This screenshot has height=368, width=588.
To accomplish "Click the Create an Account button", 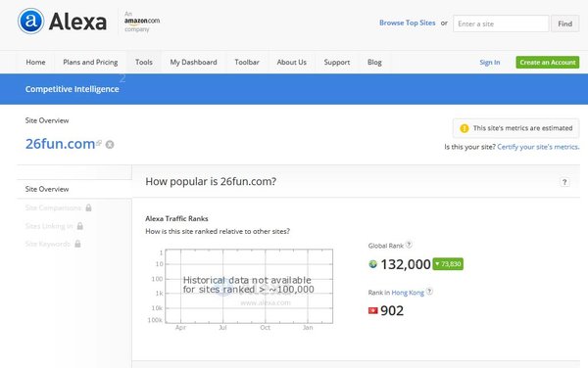I will click(x=548, y=62).
